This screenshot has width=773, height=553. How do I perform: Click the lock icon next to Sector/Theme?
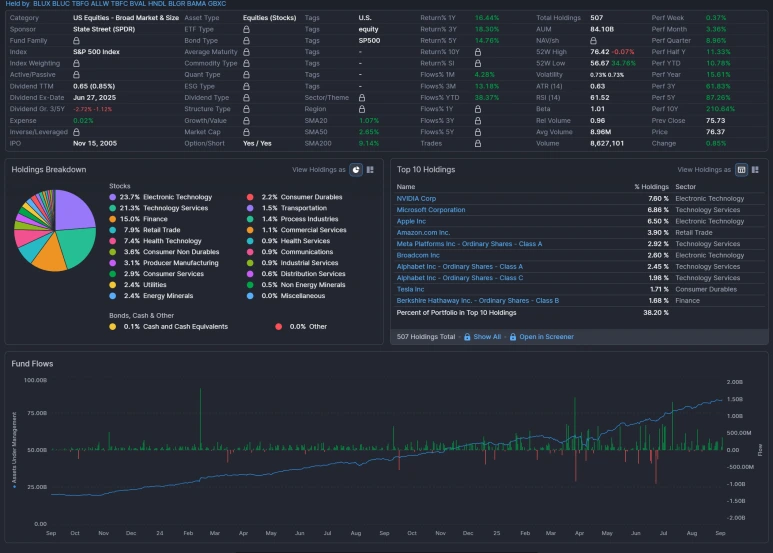[362, 98]
